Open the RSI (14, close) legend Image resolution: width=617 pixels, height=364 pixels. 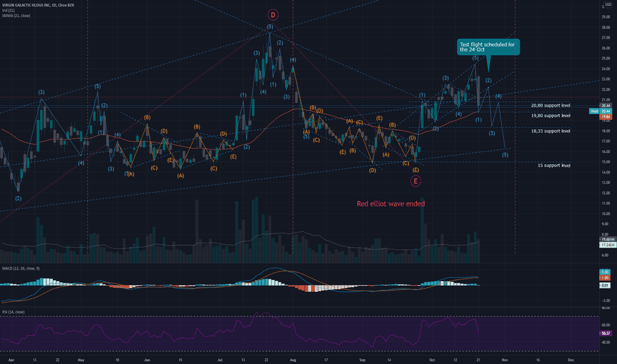click(13, 312)
